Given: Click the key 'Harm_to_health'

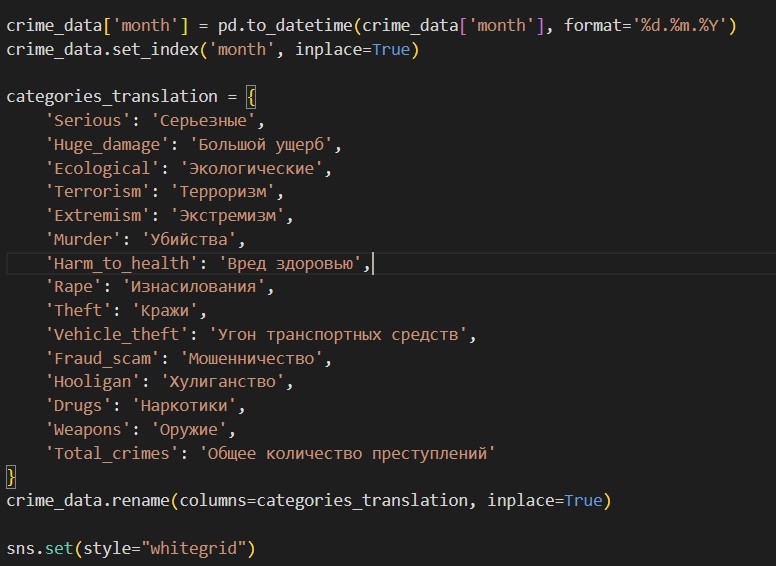Looking at the screenshot, I should click(121, 263).
